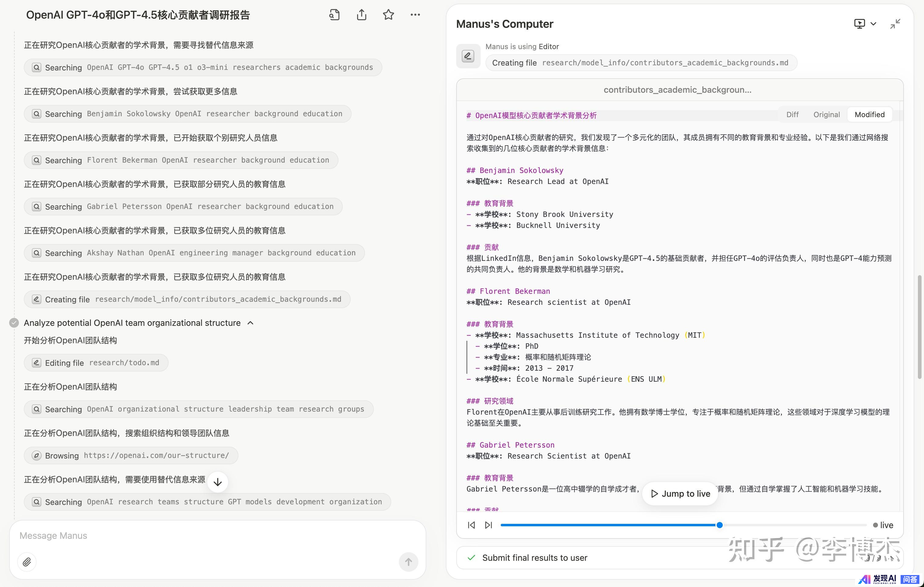Skip to next step in playback

click(x=489, y=525)
